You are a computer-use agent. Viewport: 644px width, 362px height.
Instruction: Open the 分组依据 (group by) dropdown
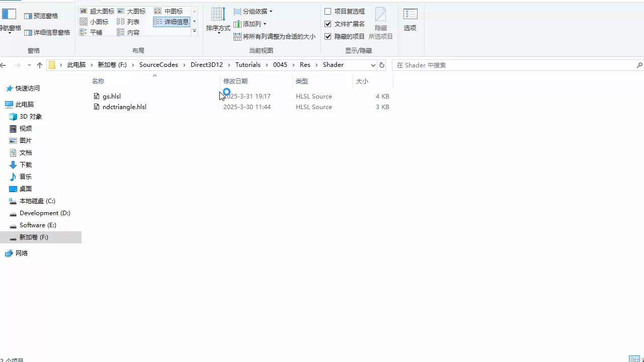[x=253, y=11]
